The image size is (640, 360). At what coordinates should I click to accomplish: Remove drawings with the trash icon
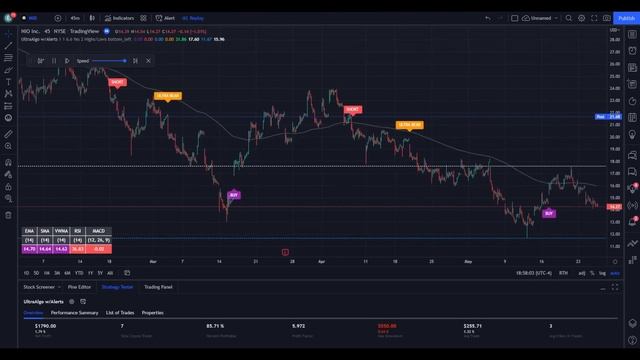pos(8,215)
